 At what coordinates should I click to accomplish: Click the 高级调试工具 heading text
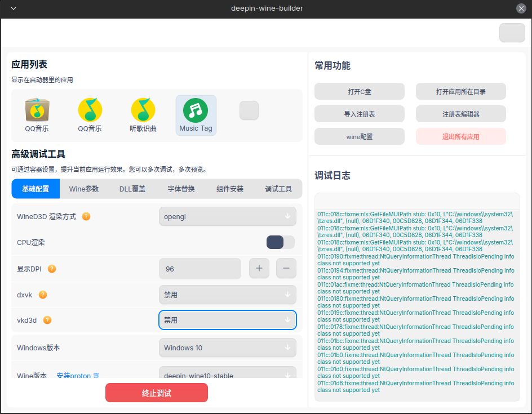tap(38, 154)
